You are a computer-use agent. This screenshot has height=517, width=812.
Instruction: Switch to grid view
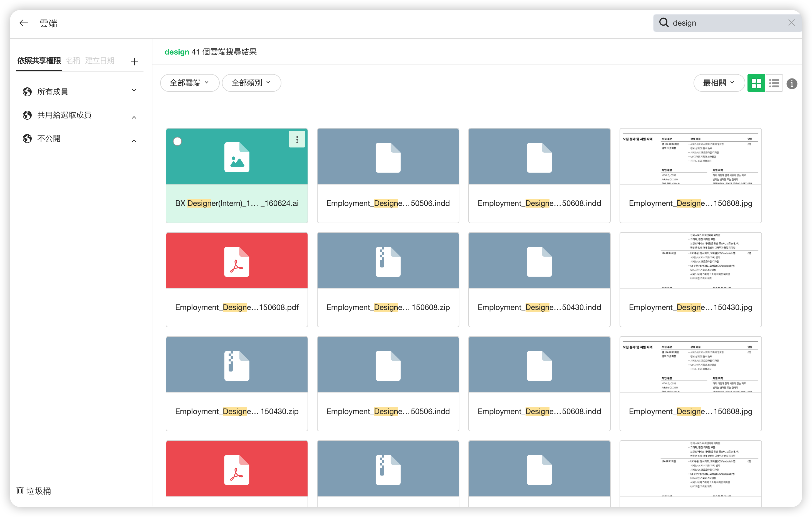[x=756, y=83]
